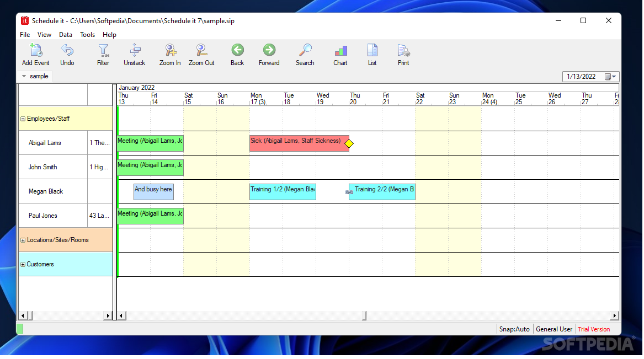Click the Print toolbar icon
Image resolution: width=644 pixels, height=359 pixels.
click(403, 51)
